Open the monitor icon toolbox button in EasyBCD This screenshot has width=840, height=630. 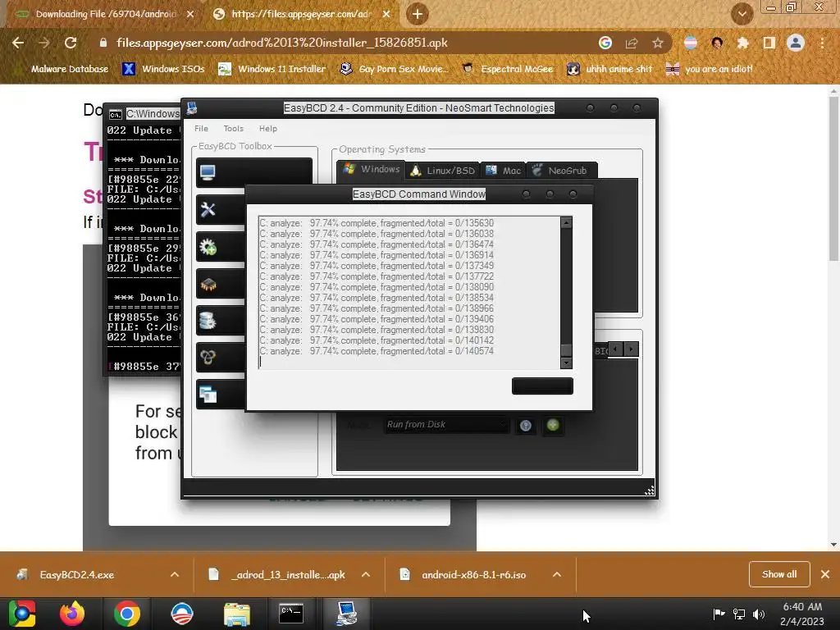coord(254,172)
